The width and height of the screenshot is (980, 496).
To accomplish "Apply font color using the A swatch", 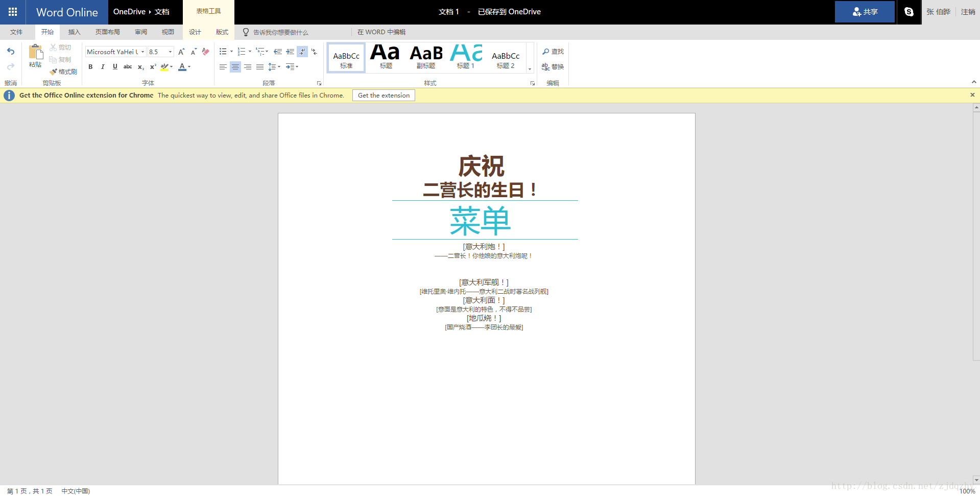I will 182,67.
